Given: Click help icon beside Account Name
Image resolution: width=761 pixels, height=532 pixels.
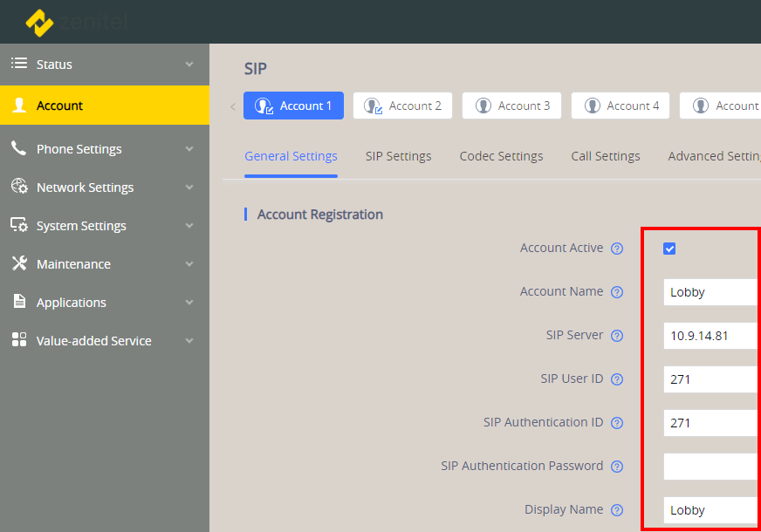Looking at the screenshot, I should pyautogui.click(x=617, y=292).
